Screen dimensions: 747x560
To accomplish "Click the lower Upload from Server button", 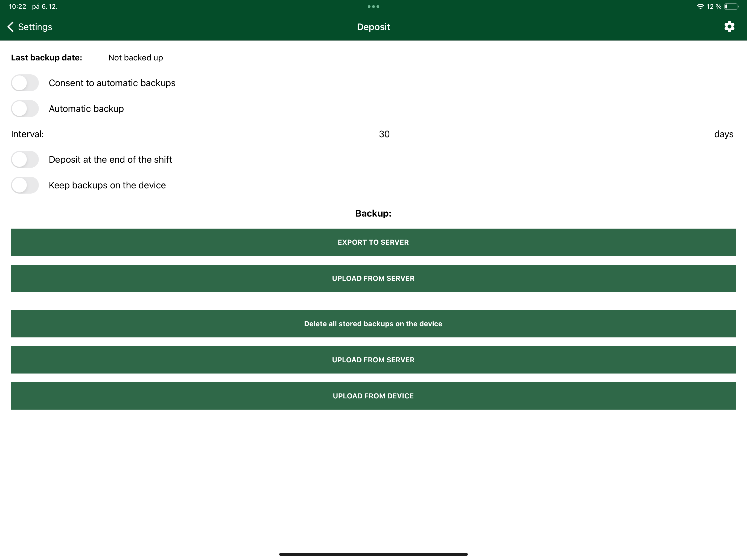I will pos(373,360).
